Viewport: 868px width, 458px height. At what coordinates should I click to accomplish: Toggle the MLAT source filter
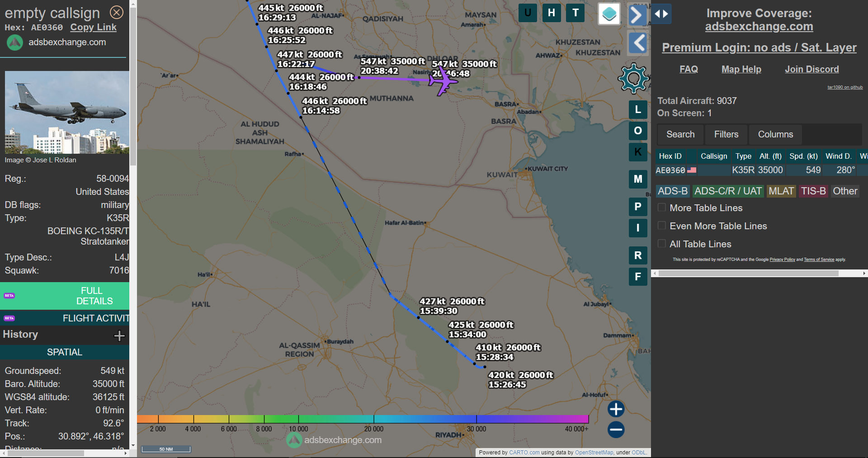point(781,191)
